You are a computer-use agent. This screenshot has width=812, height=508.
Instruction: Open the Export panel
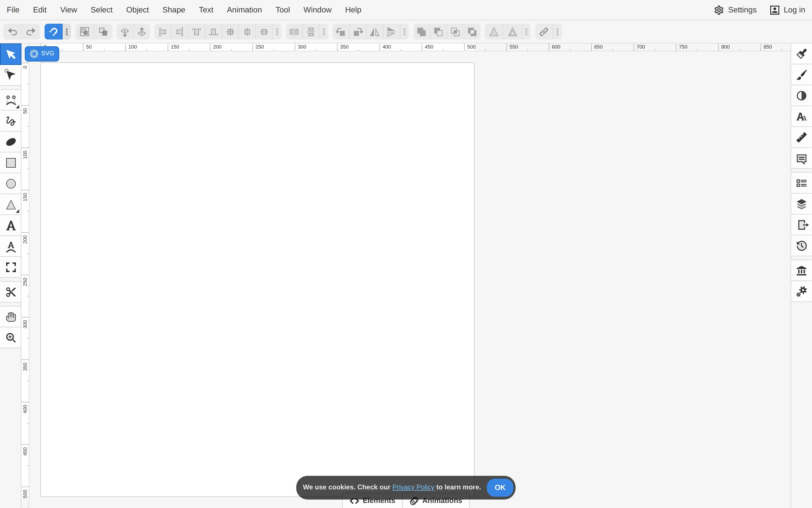[801, 225]
